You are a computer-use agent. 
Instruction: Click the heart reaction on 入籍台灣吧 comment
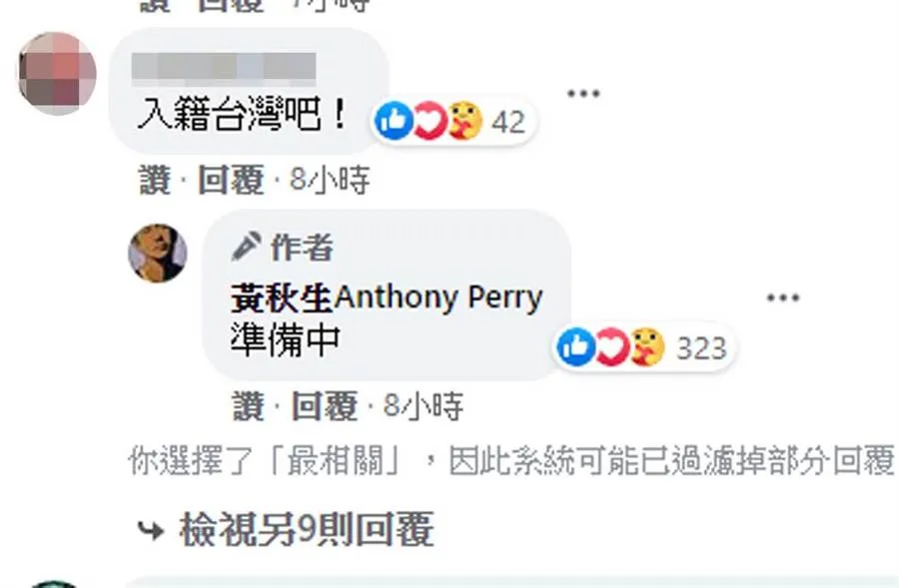pos(430,121)
